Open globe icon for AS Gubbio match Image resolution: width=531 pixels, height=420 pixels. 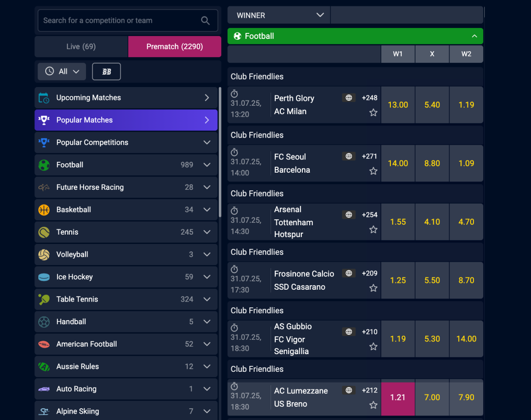(x=349, y=332)
